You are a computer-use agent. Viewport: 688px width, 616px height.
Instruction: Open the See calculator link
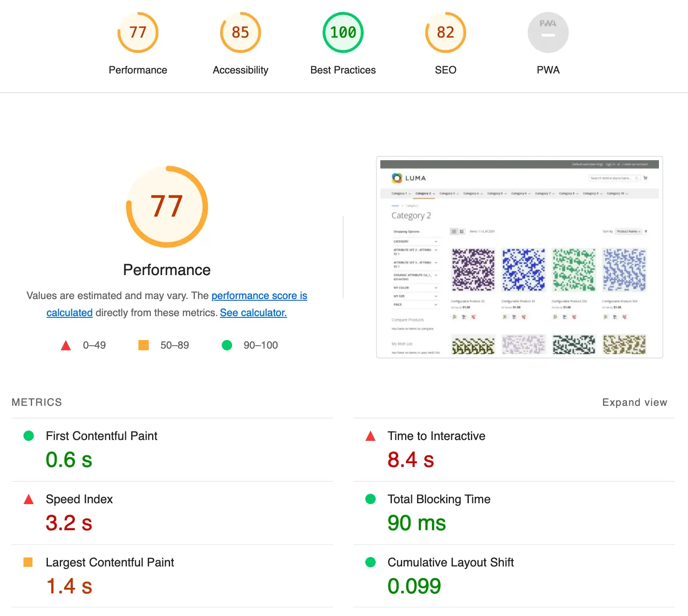coord(253,313)
